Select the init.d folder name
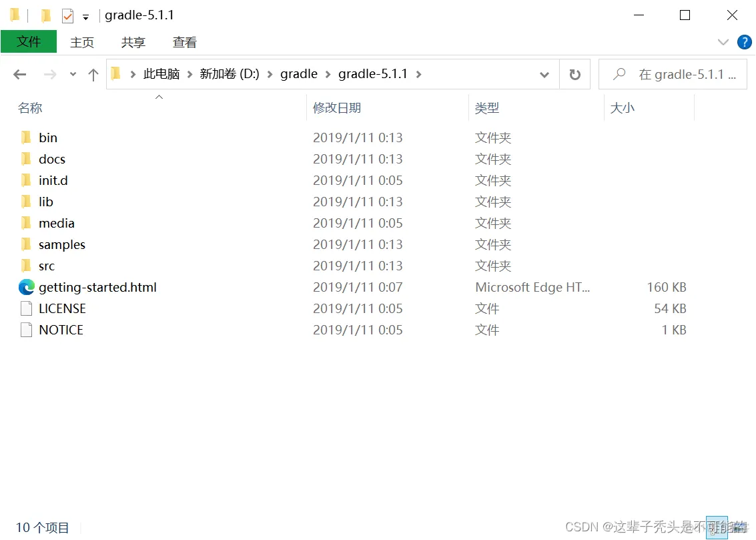Image resolution: width=756 pixels, height=540 pixels. point(53,180)
